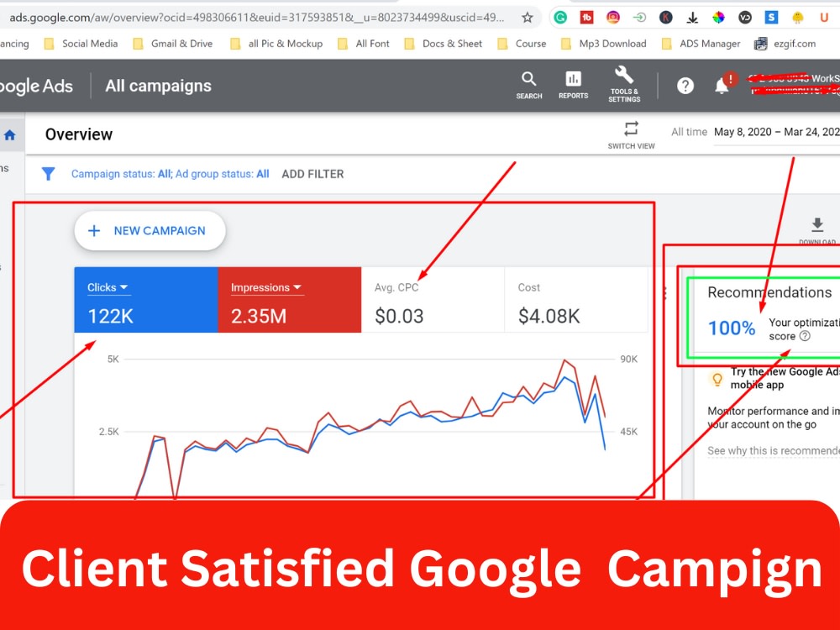
Task: Click the Recommendations card title
Action: 769,292
